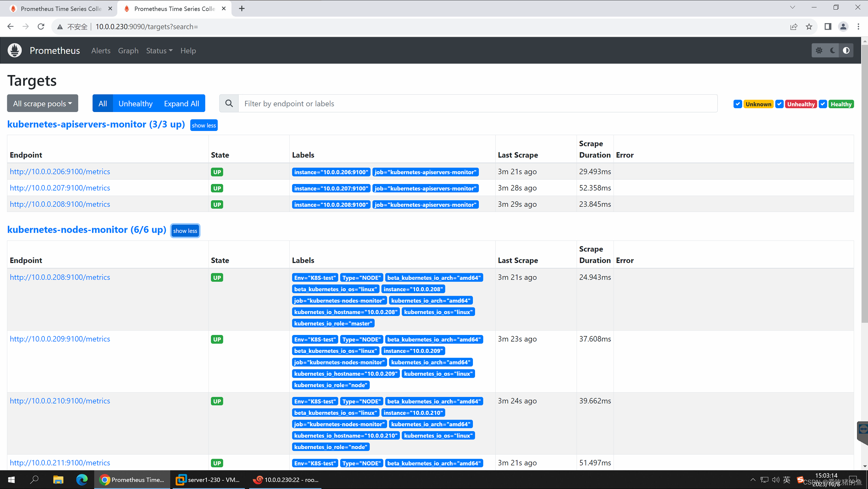Open Chrome profile avatar
868x489 pixels.
tap(843, 27)
